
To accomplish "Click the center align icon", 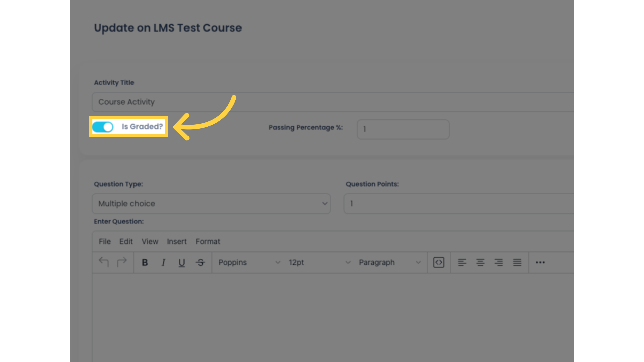I will pos(480,262).
